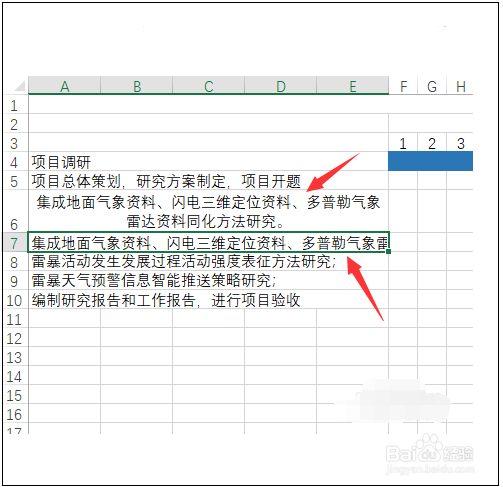
Task: Click empty cell C13
Action: coord(209,356)
